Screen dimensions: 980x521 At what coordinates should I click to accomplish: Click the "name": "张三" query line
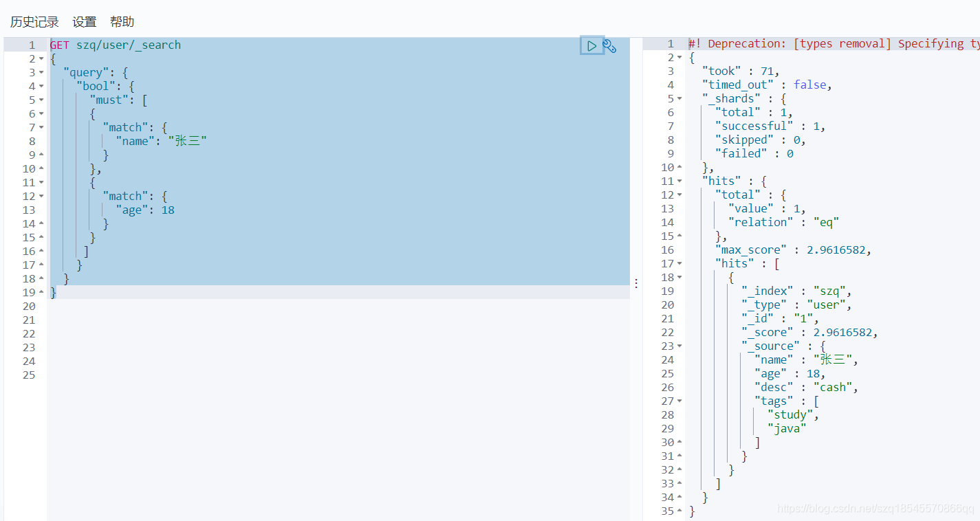[x=162, y=141]
